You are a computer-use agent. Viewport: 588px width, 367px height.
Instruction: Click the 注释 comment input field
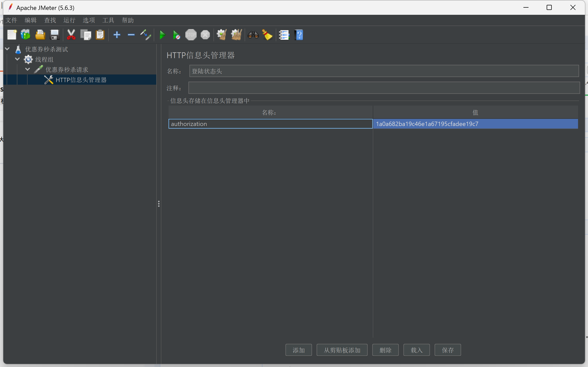384,88
